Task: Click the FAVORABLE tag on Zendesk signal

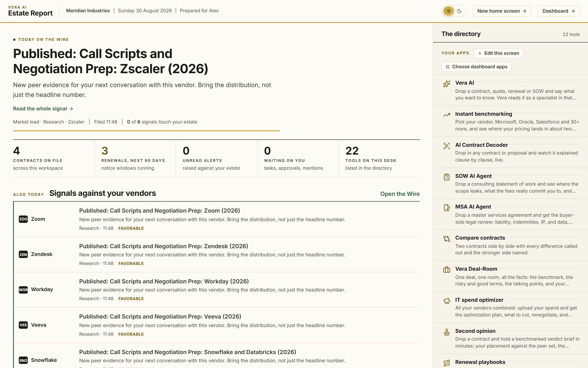Action: click(131, 264)
